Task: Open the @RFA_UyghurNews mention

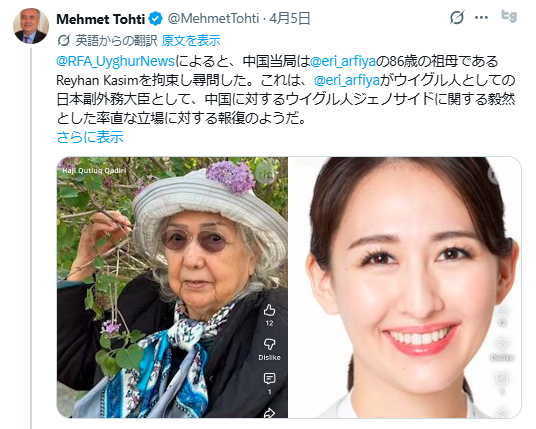Action: click(x=115, y=62)
